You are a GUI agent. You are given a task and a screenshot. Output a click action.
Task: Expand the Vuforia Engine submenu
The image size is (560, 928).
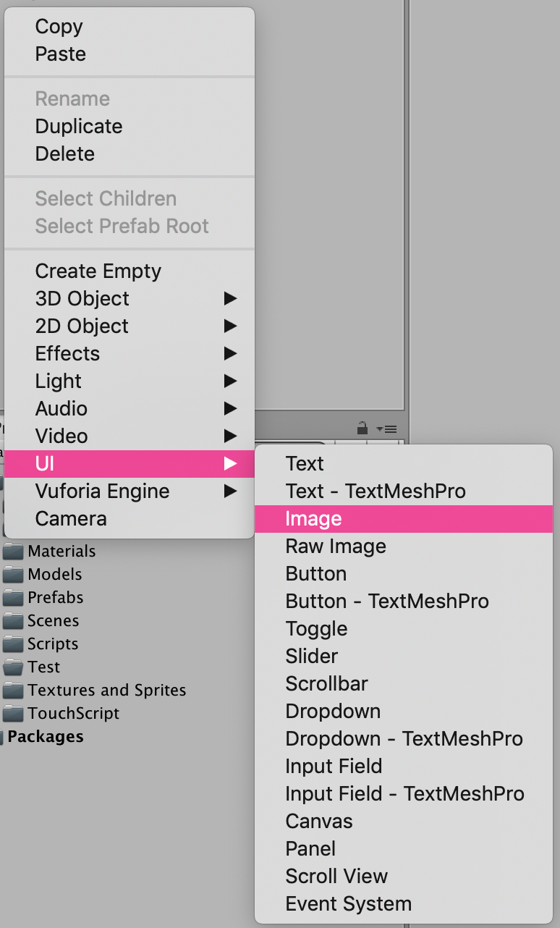(230, 491)
